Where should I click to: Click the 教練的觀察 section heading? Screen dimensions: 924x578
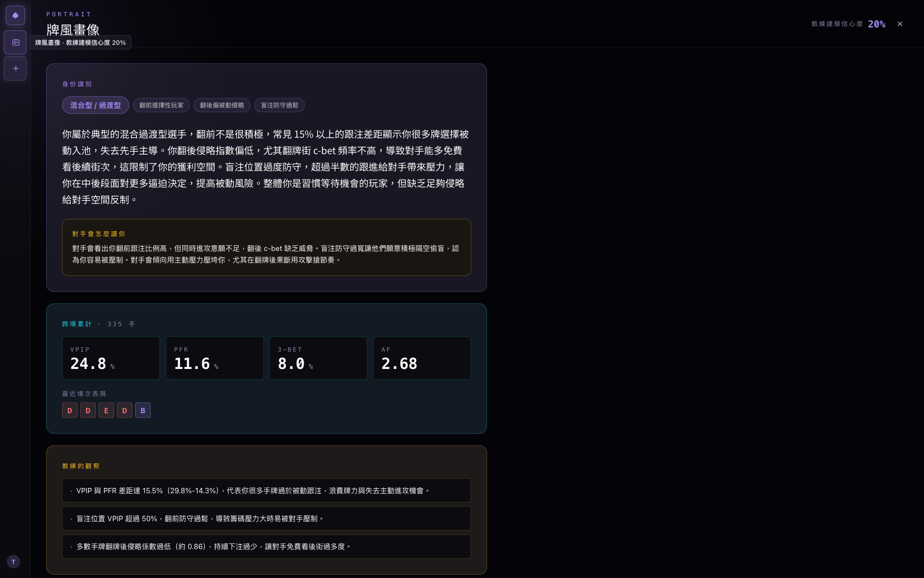click(81, 466)
